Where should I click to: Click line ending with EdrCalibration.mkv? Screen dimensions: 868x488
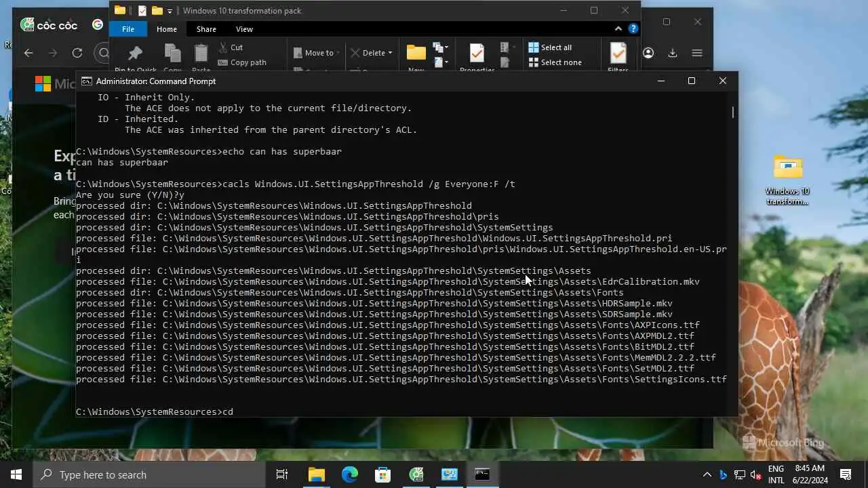click(x=388, y=282)
